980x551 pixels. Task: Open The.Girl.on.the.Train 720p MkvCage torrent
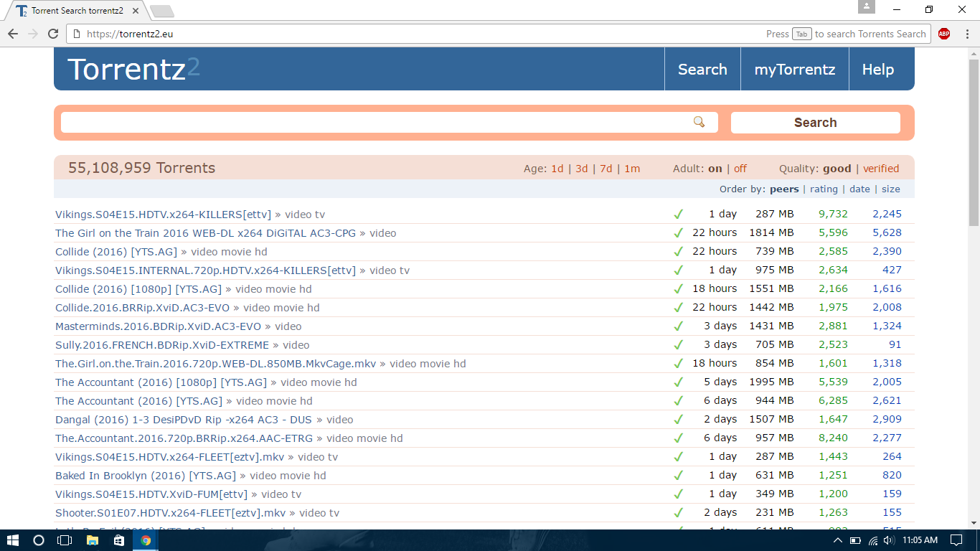[x=215, y=364]
